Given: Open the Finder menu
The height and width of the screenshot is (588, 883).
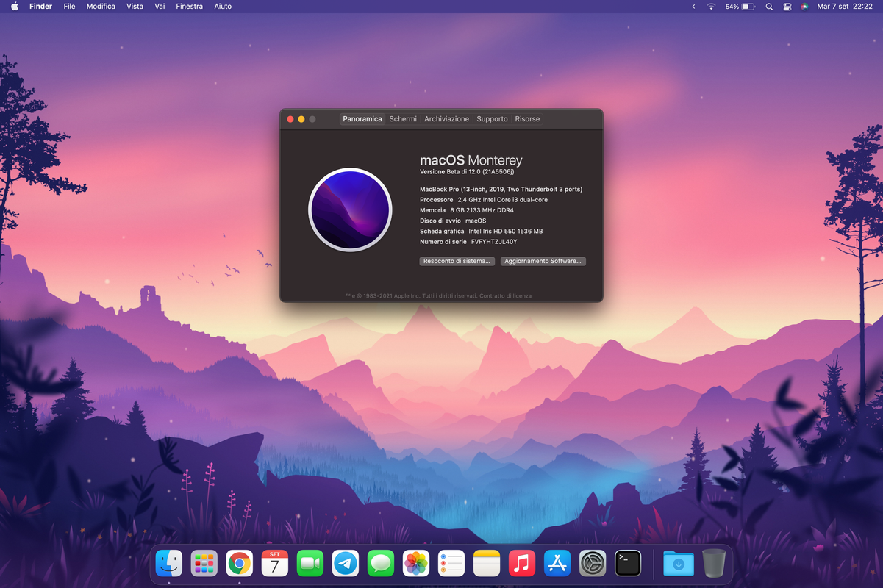Looking at the screenshot, I should (40, 7).
